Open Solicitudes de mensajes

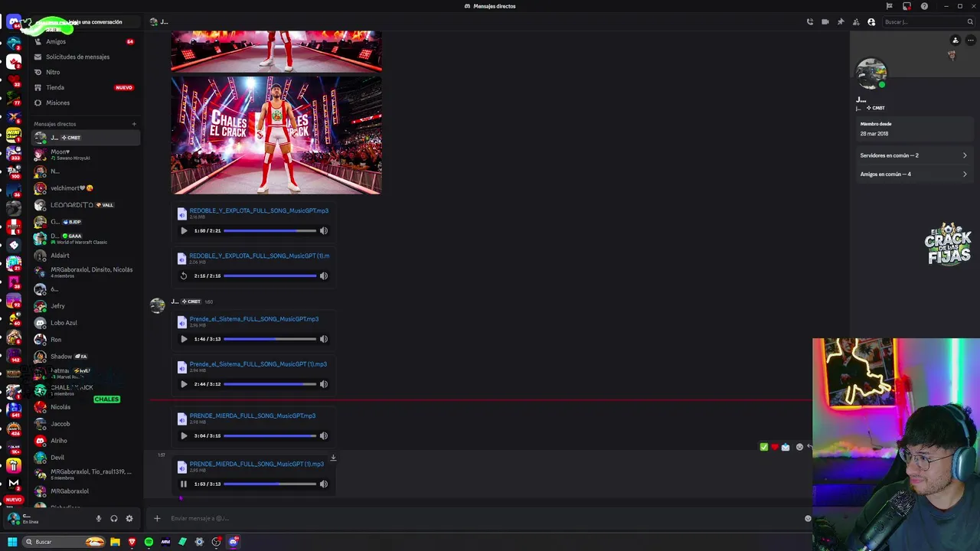pos(84,57)
